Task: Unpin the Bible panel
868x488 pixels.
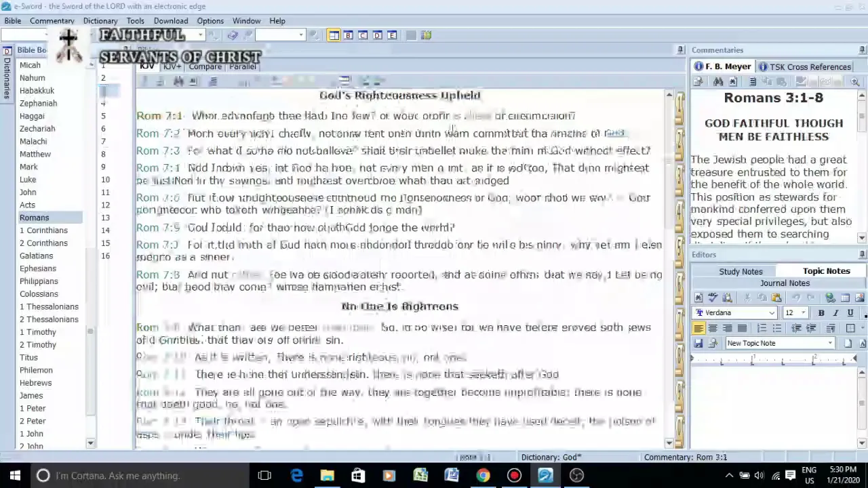Action: coord(680,50)
